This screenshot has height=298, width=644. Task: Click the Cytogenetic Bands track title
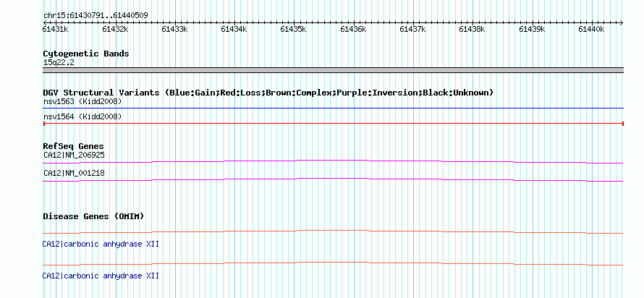(86, 54)
